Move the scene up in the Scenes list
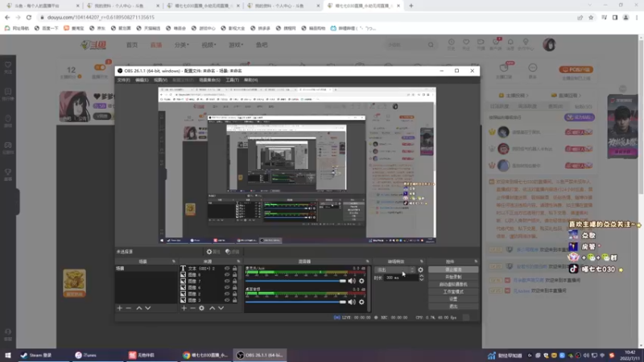The height and width of the screenshot is (362, 644). (139, 308)
